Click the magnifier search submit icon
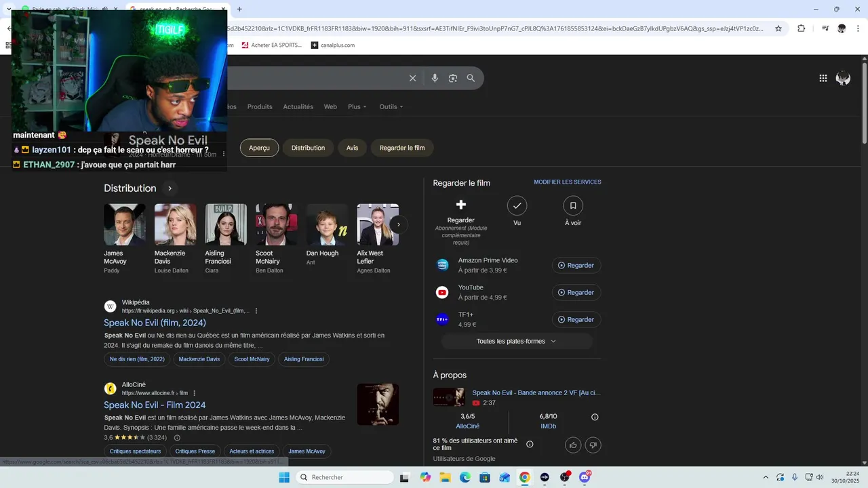Screen dimensions: 868x488 coord(471,78)
